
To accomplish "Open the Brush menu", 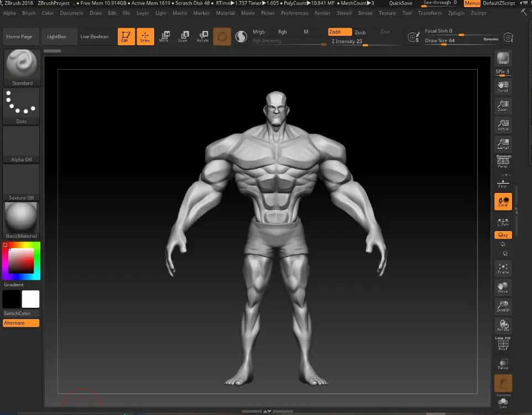I will point(29,13).
